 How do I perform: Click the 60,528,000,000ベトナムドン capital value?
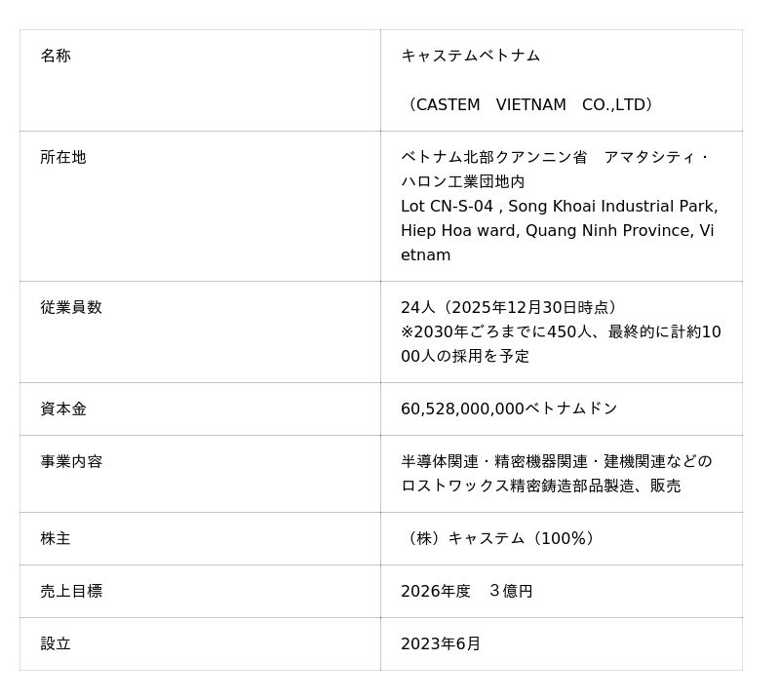pyautogui.click(x=509, y=408)
